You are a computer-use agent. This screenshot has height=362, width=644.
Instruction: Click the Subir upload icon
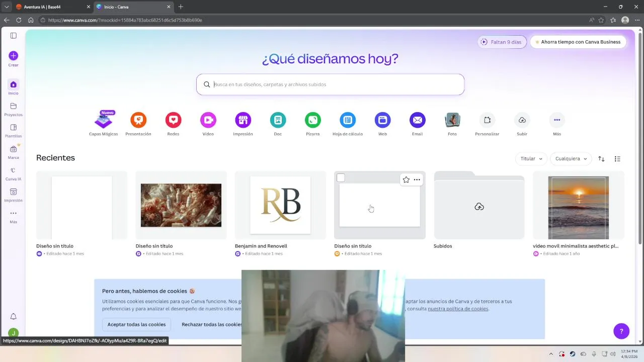[x=522, y=120]
